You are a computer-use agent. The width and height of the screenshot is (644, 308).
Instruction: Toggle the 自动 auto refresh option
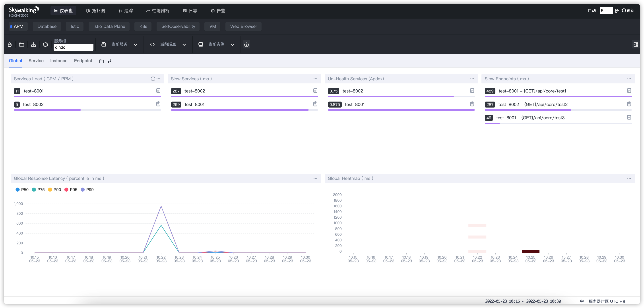click(592, 10)
